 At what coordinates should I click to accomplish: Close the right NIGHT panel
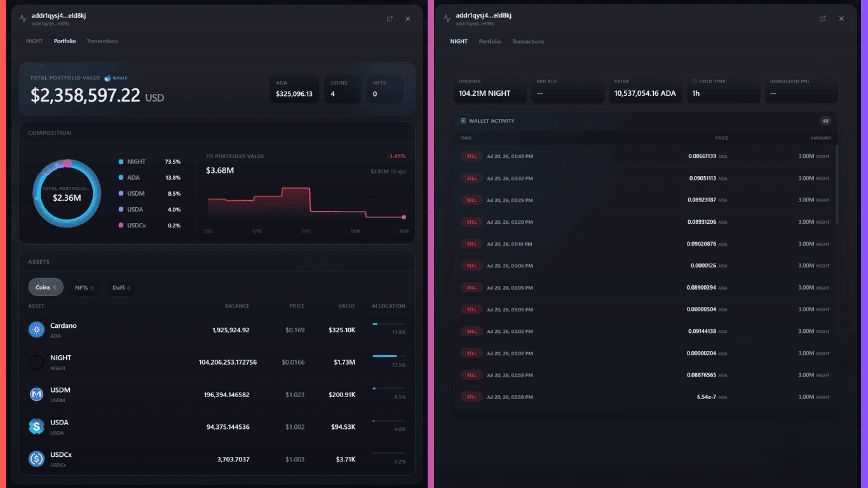841,18
